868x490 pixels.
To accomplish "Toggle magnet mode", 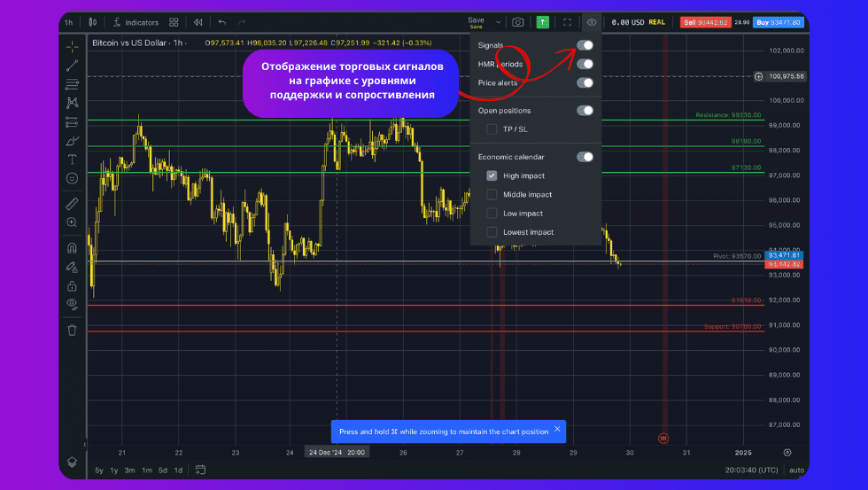I will point(72,248).
